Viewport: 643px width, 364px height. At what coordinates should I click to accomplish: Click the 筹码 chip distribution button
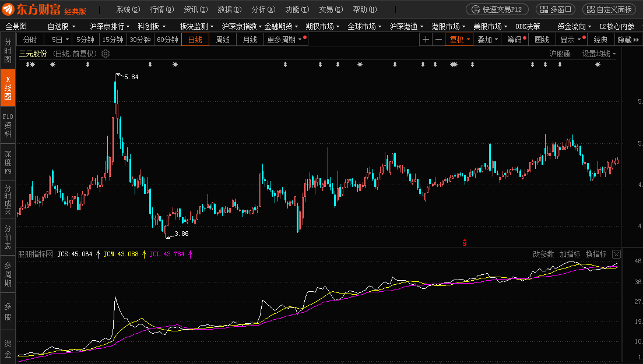click(515, 40)
